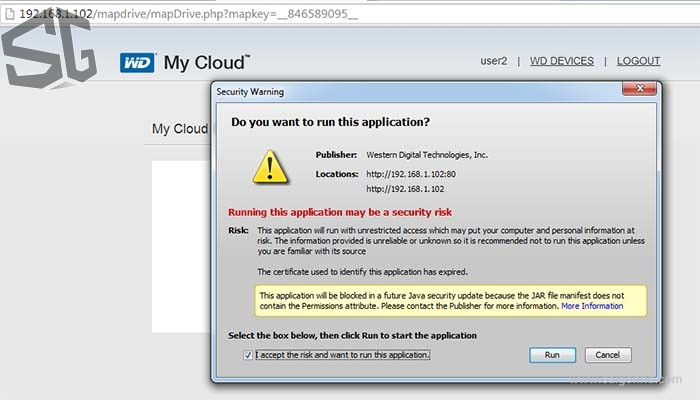Open the More Information link

point(592,306)
